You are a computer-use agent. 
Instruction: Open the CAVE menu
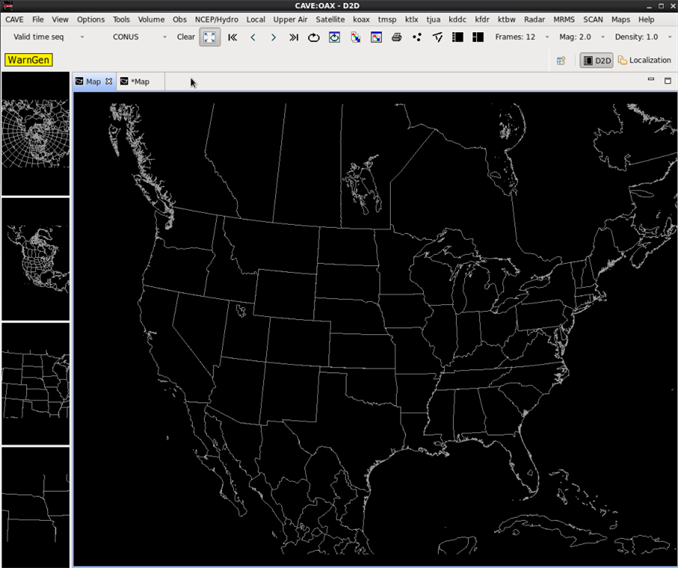point(14,19)
